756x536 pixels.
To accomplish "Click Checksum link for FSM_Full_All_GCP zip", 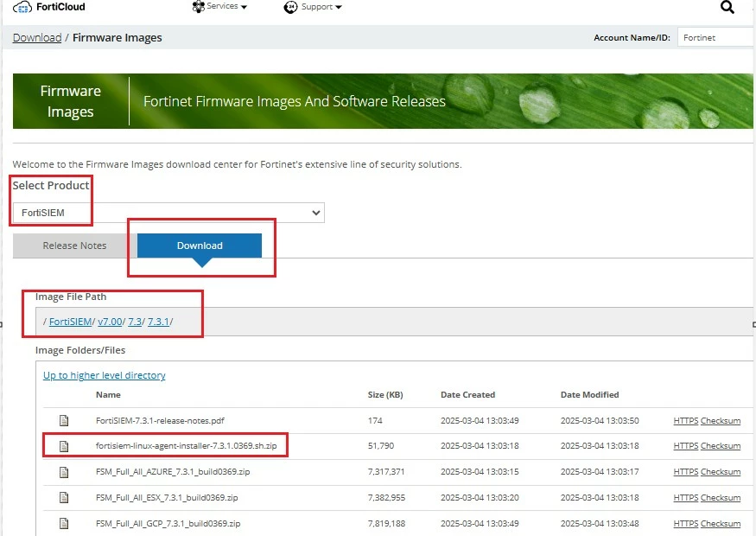I will [x=721, y=523].
